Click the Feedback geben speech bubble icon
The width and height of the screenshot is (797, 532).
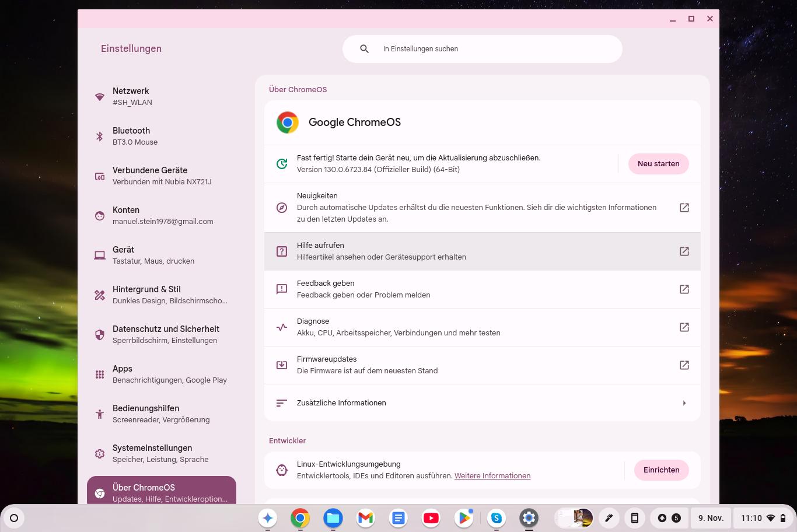(282, 289)
